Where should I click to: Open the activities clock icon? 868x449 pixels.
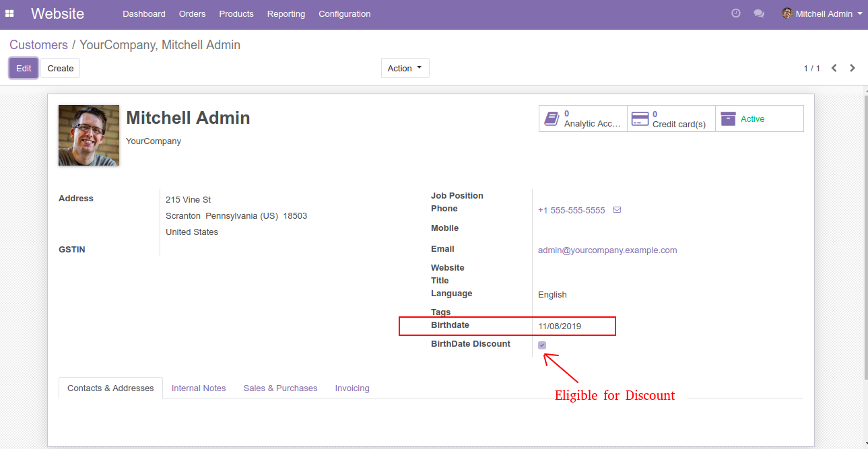(x=736, y=13)
